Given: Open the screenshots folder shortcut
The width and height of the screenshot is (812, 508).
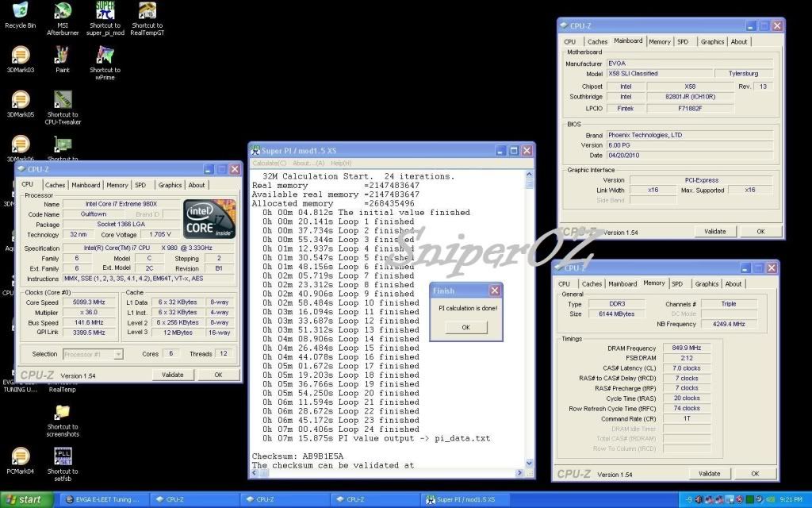Looking at the screenshot, I should [63, 413].
